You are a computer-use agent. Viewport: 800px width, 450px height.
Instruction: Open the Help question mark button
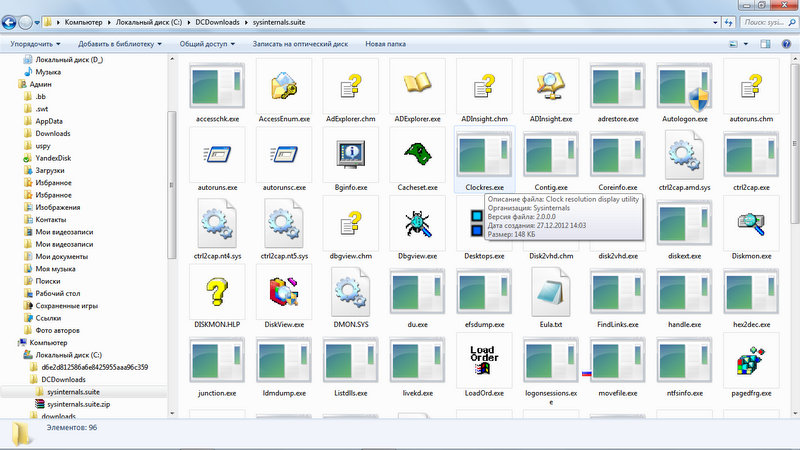(786, 44)
